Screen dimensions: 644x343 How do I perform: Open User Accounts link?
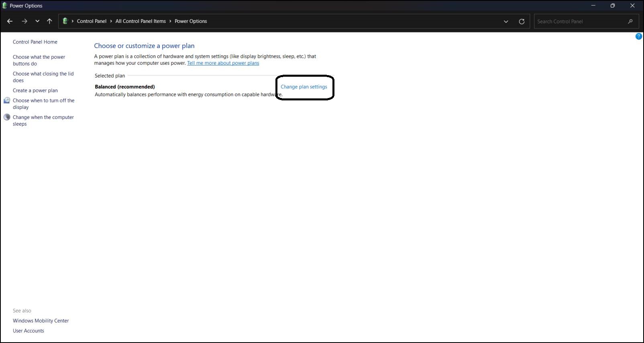28,331
